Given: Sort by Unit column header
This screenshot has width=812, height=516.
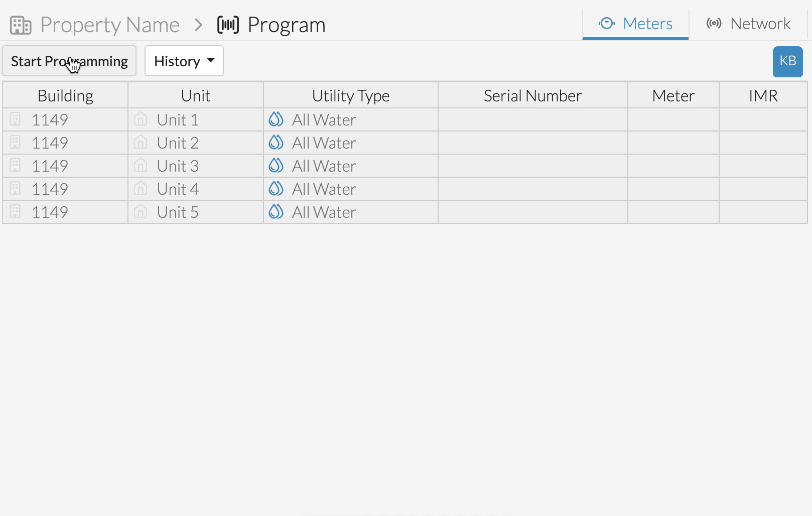Looking at the screenshot, I should (x=196, y=95).
